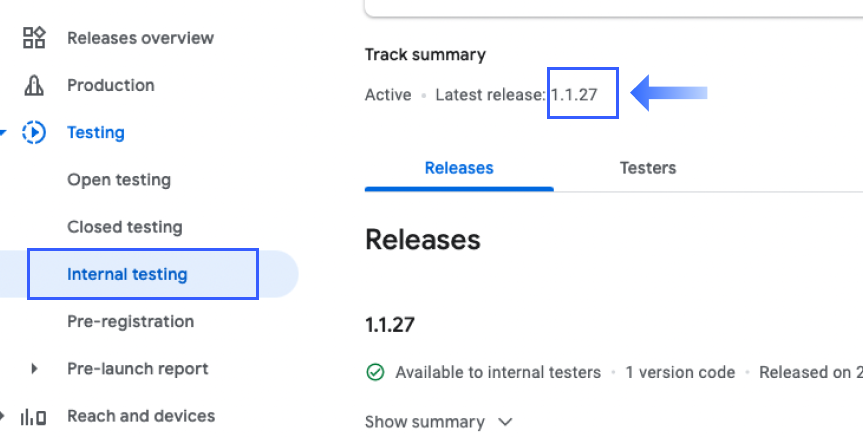Expand the Reach and devices section arrow
The width and height of the screenshot is (863, 437).
[4, 416]
